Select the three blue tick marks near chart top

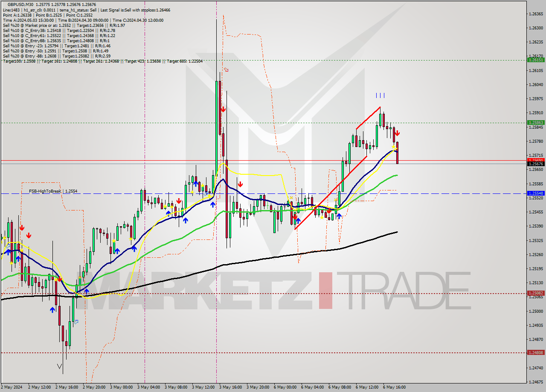(381, 95)
